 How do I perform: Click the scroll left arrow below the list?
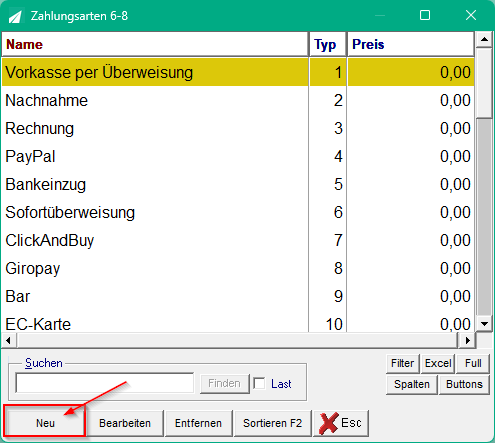click(9, 340)
